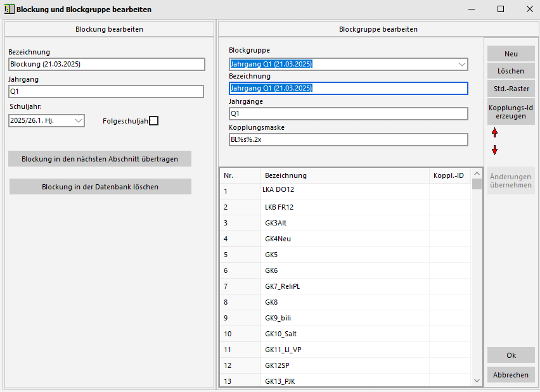Click the Koppl.-ID column header

(448, 175)
